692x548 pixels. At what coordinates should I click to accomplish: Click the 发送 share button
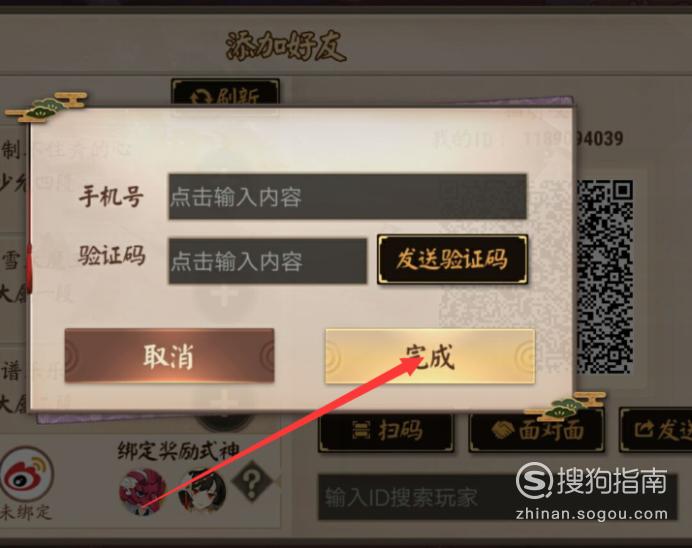[656, 430]
